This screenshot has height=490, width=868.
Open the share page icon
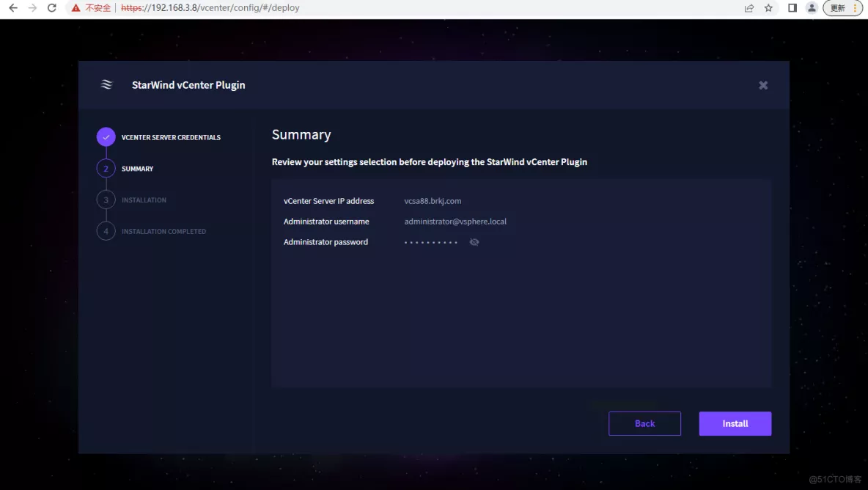pos(749,8)
